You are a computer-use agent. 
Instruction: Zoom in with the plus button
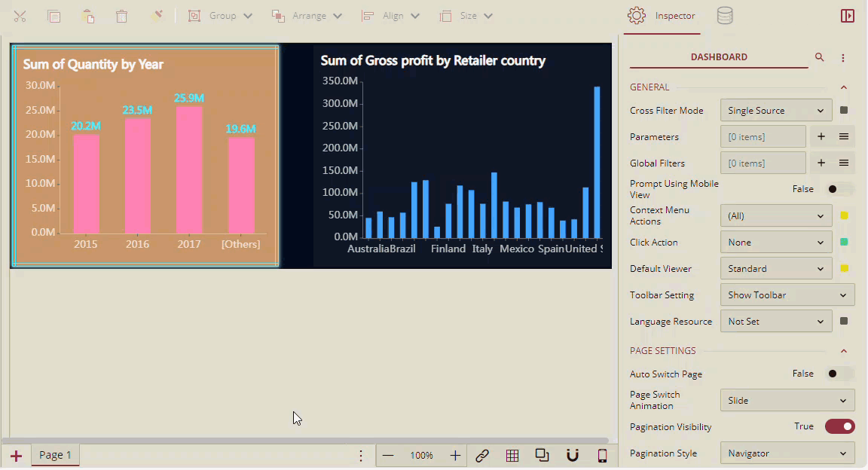pos(455,455)
